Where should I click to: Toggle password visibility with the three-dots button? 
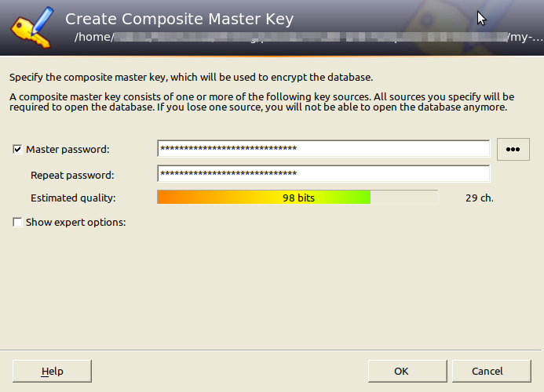click(513, 149)
